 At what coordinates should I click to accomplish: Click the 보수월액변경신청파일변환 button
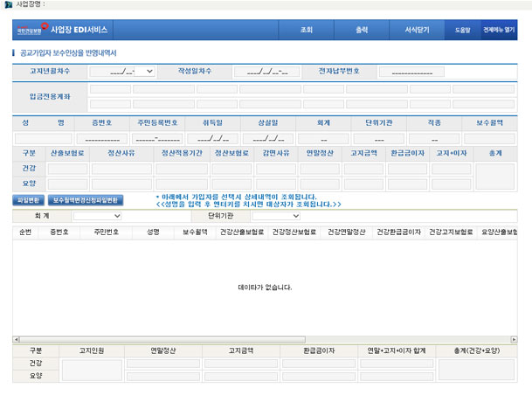pyautogui.click(x=86, y=200)
